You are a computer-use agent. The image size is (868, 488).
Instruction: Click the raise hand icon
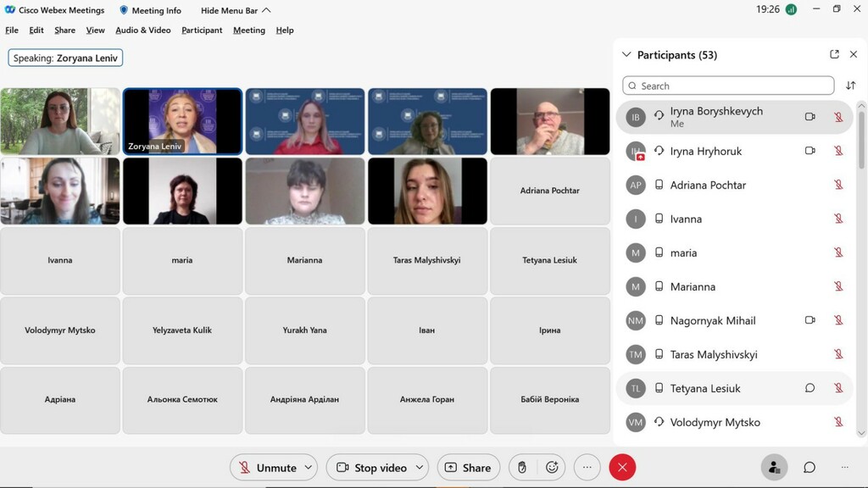(x=521, y=468)
